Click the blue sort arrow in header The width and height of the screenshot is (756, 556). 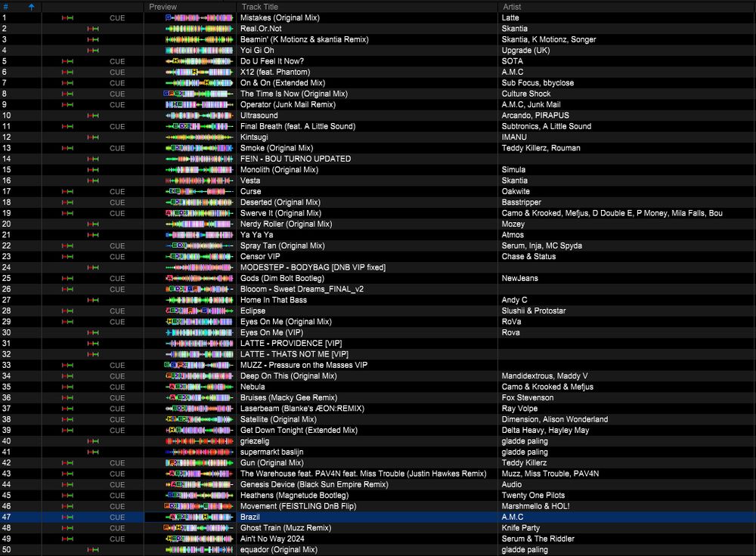31,7
